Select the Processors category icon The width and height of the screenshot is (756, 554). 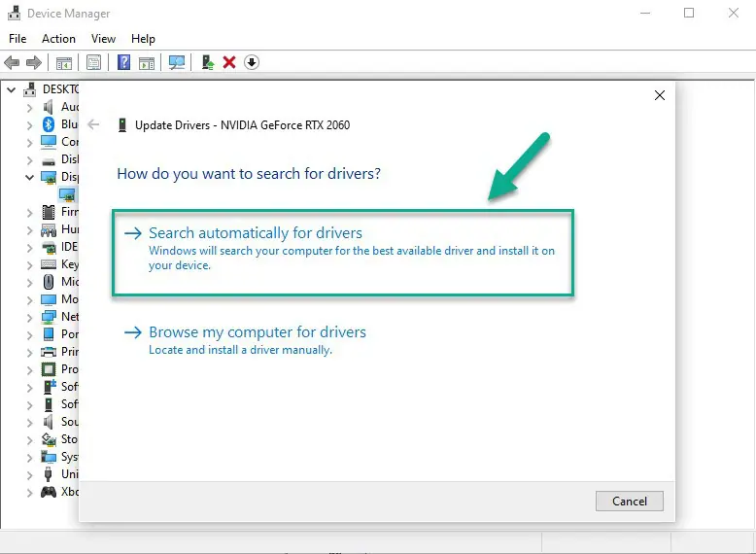(49, 369)
